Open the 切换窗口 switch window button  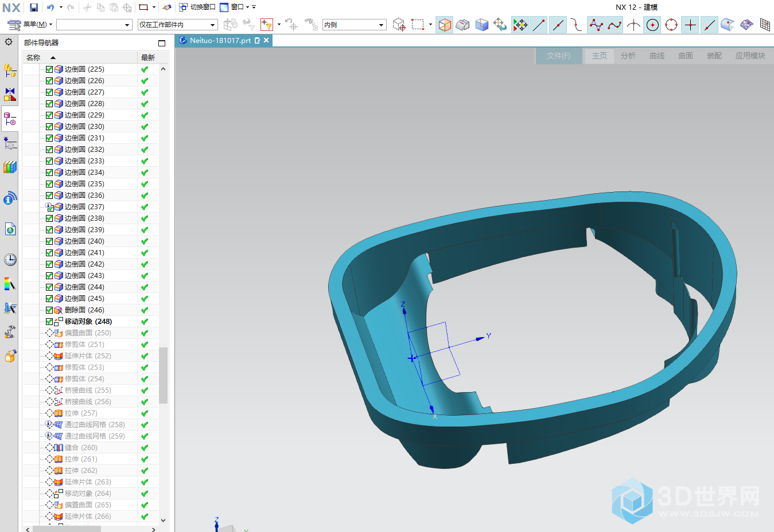click(197, 7)
